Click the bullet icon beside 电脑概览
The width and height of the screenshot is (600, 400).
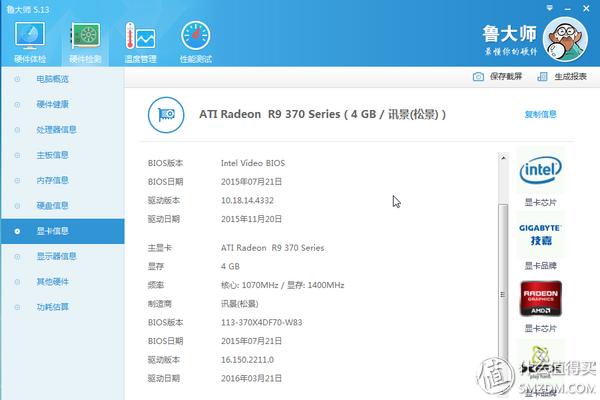click(x=17, y=79)
